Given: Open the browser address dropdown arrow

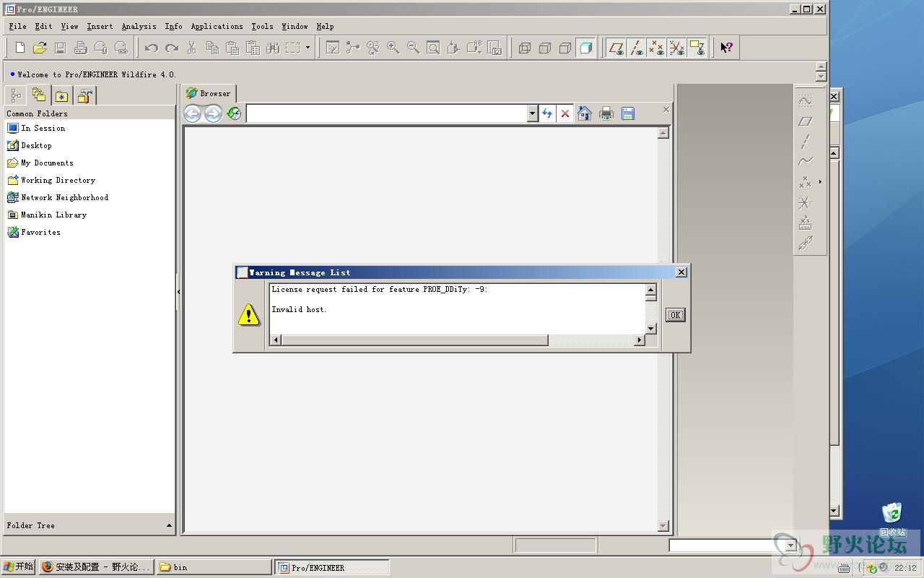Looking at the screenshot, I should coord(532,113).
